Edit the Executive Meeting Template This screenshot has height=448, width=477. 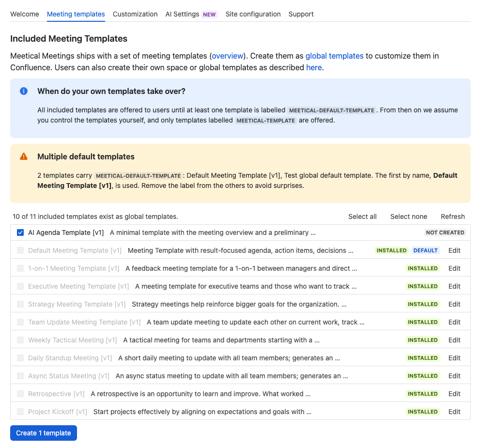[x=455, y=286]
